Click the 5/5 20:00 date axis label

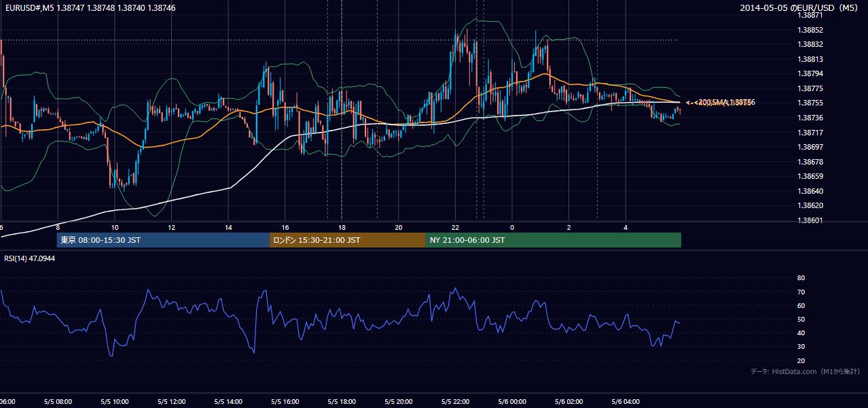coord(399,402)
